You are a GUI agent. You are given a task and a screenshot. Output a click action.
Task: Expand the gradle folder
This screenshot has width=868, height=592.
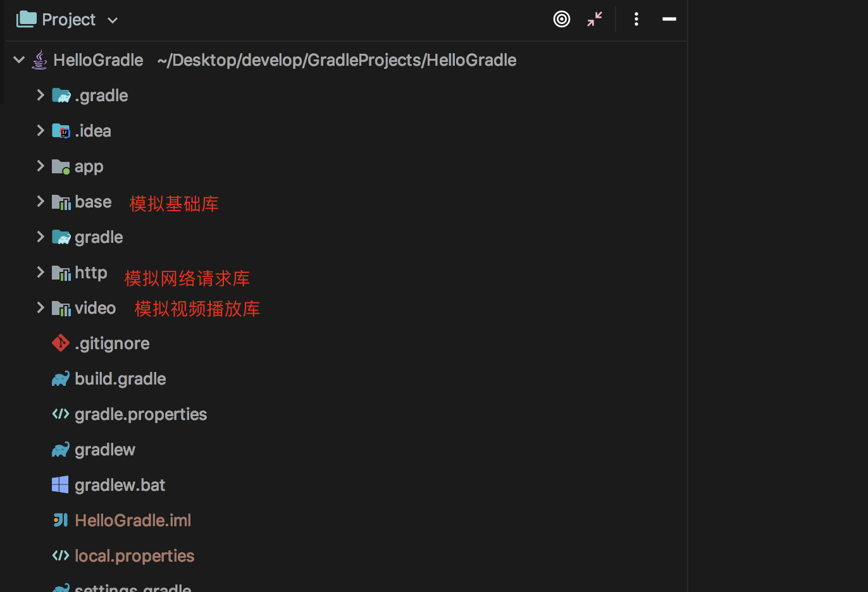point(40,237)
